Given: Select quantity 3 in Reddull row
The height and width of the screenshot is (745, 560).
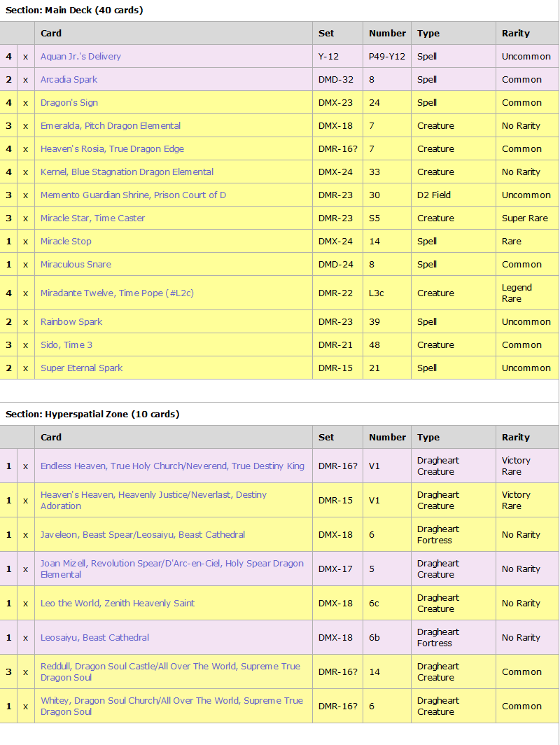Looking at the screenshot, I should coord(8,672).
